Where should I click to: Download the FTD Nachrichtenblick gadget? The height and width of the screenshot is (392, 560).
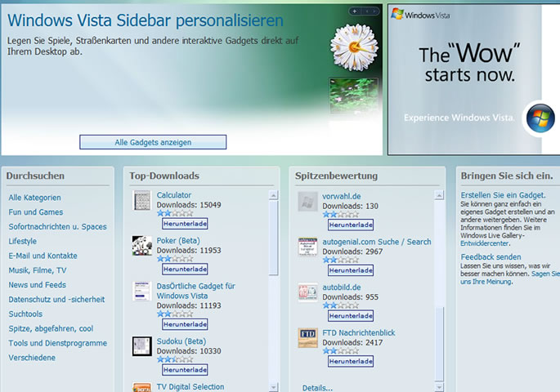(x=351, y=361)
